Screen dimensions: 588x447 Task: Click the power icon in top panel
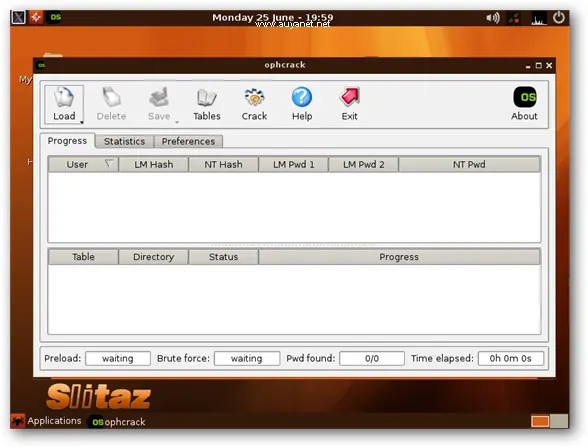[x=559, y=17]
